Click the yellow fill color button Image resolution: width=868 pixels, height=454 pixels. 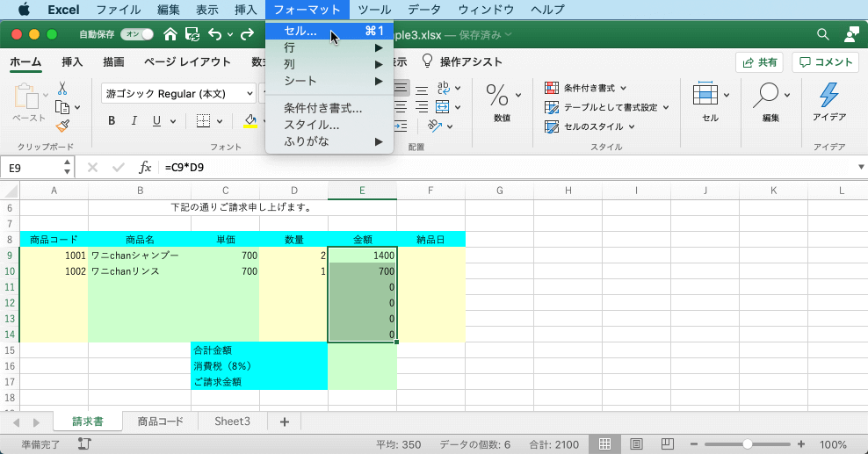coord(250,121)
